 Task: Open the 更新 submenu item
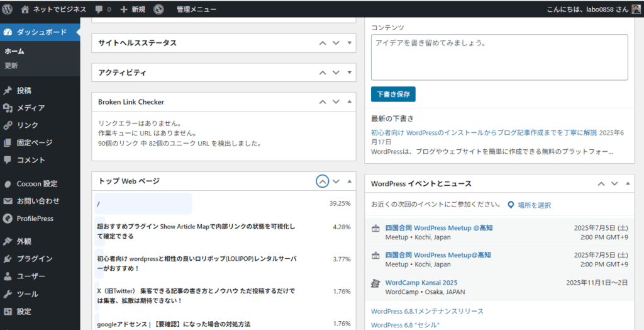pyautogui.click(x=11, y=65)
